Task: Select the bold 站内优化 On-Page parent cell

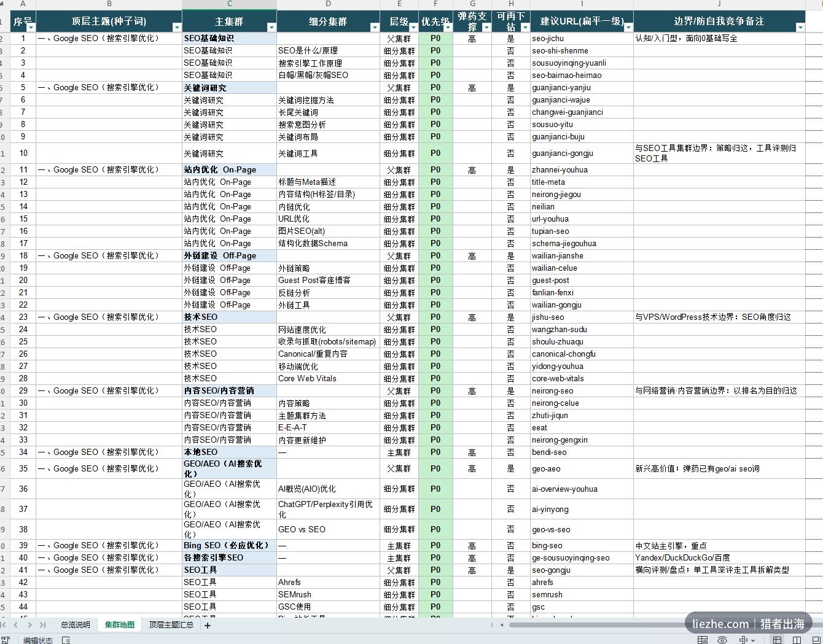Action: pos(230,169)
